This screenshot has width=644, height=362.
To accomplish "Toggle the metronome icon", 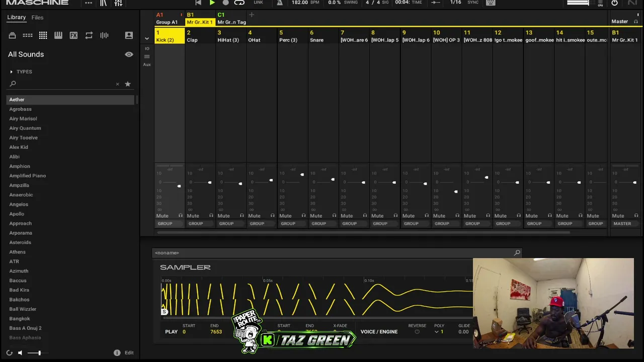I will [280, 3].
